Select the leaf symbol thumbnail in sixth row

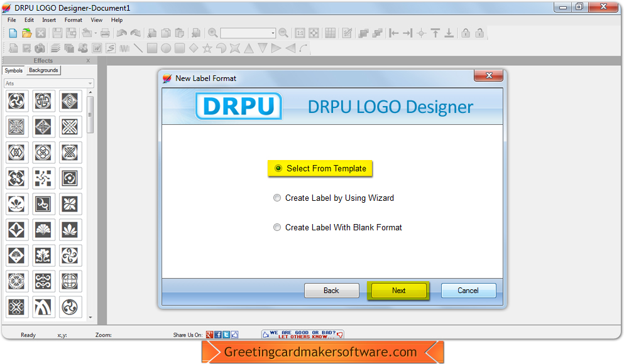70,230
